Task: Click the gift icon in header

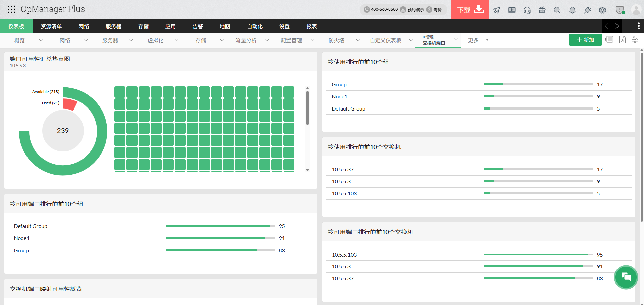Action: 542,10
